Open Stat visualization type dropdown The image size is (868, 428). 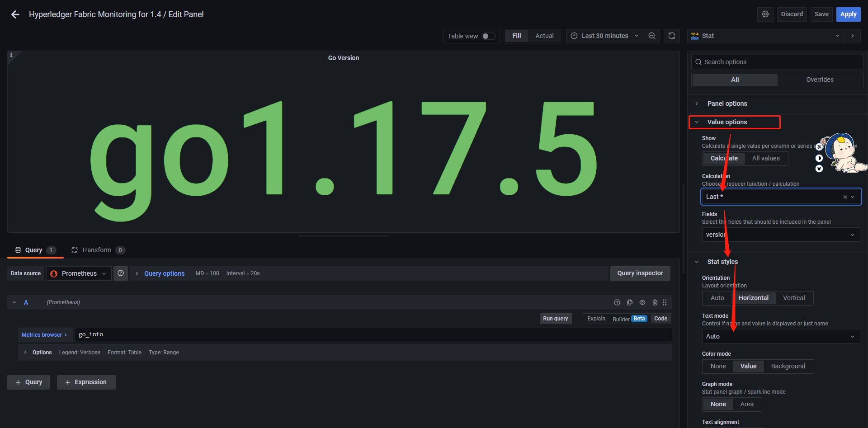point(765,36)
